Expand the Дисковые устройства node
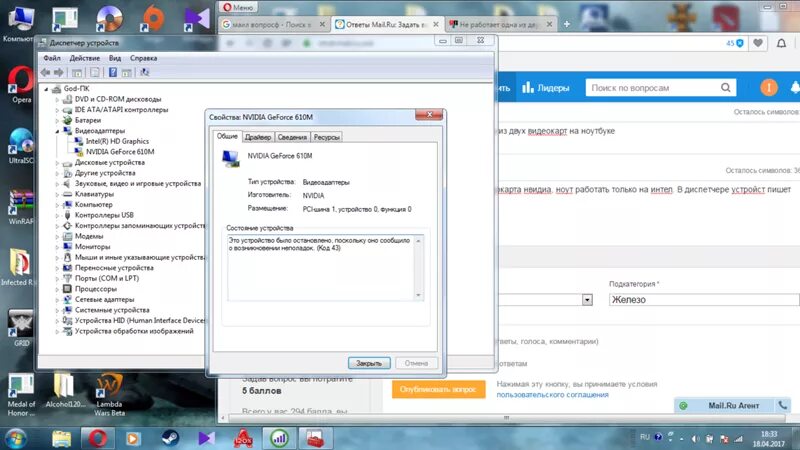Screen dimensions: 800x450 pyautogui.click(x=57, y=163)
